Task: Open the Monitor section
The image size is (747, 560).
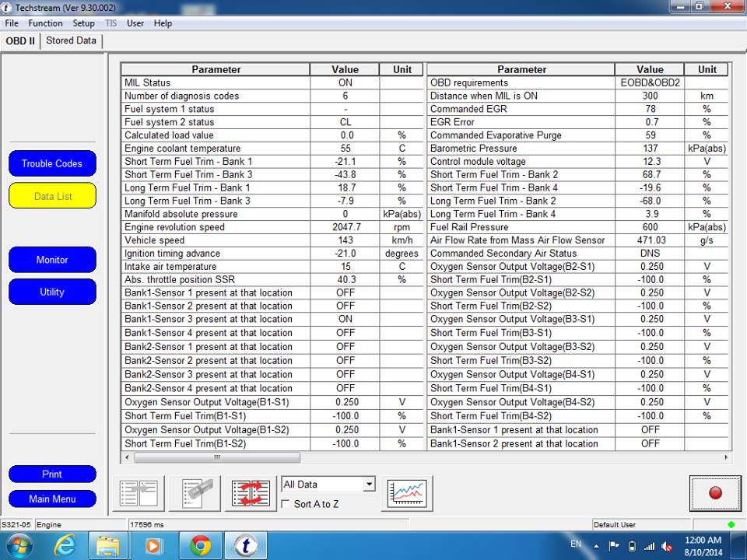Action: pyautogui.click(x=52, y=260)
